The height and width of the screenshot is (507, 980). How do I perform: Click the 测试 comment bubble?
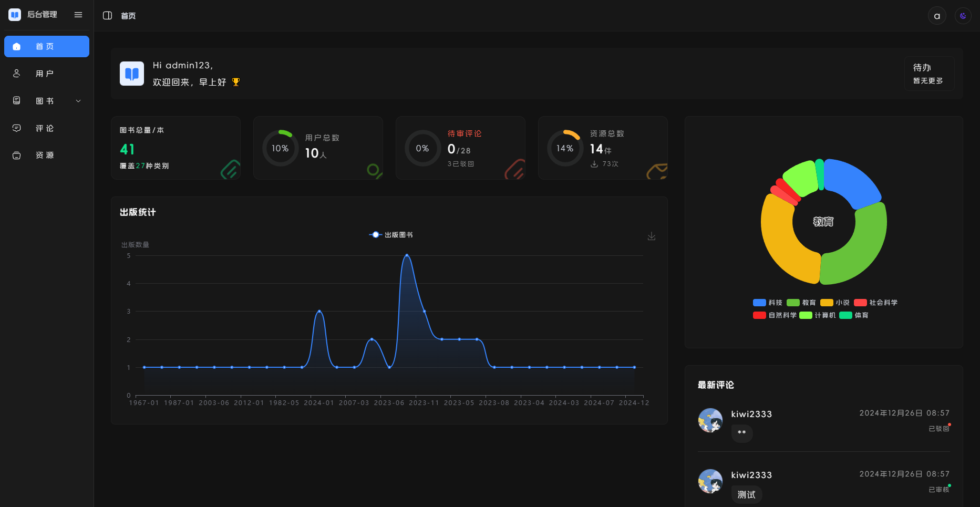pyautogui.click(x=747, y=494)
